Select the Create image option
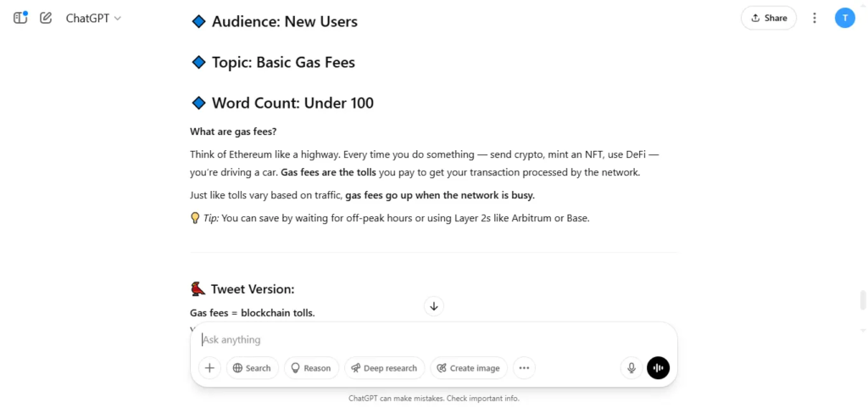Screen dimensions: 868x408 click(x=468, y=367)
